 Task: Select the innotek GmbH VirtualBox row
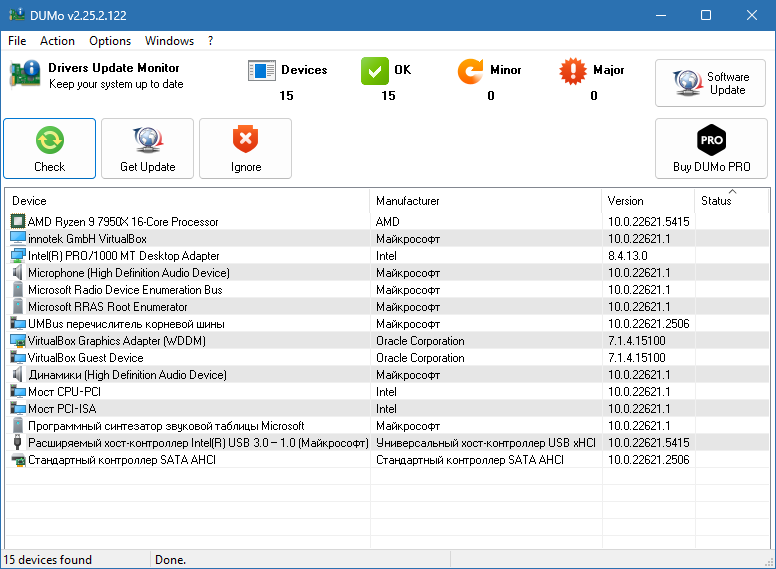point(388,238)
